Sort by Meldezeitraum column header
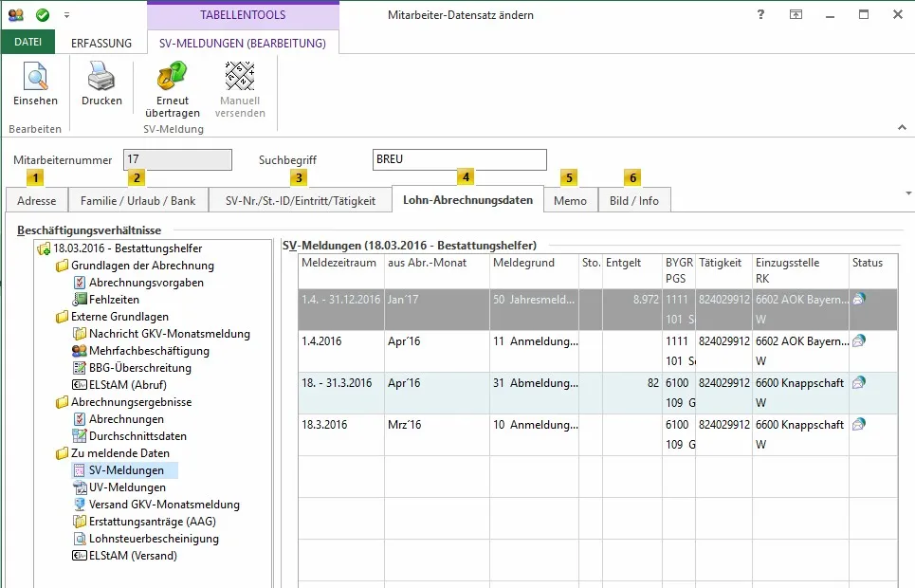 [x=340, y=263]
